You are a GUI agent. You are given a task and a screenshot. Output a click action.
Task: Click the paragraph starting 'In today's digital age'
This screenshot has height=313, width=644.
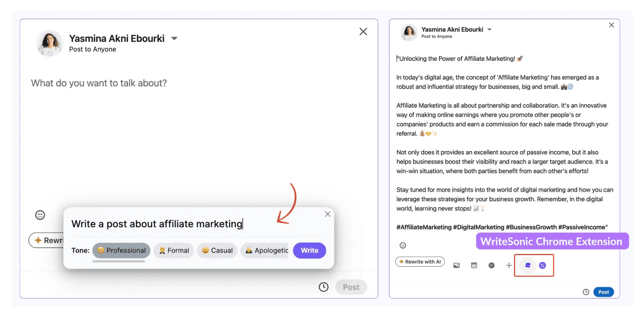tap(498, 82)
